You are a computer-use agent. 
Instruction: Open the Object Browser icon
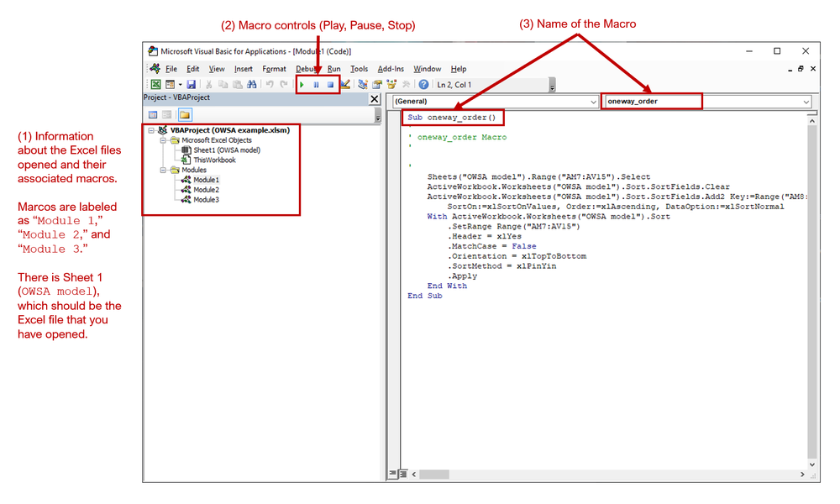pos(391,84)
